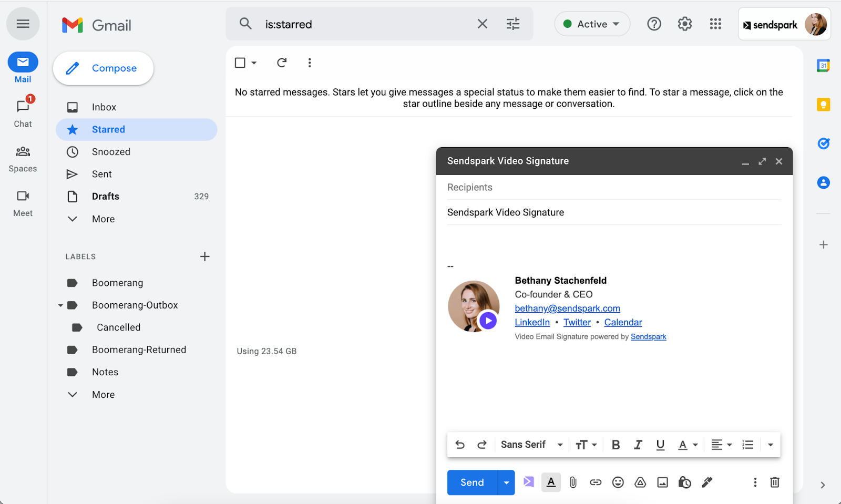Screen dimensions: 841x504
Task: Open the Sans Serif font dropdown
Action: (532, 445)
